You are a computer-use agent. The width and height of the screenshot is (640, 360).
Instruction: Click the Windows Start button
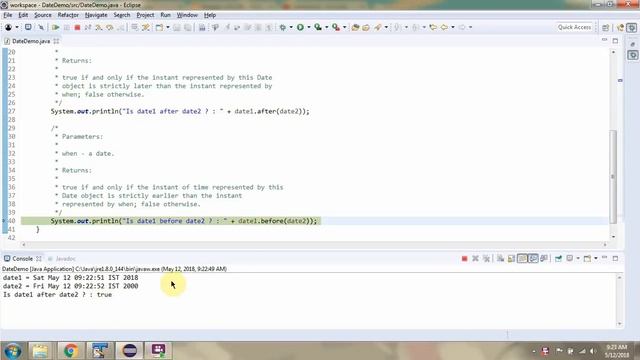13,351
